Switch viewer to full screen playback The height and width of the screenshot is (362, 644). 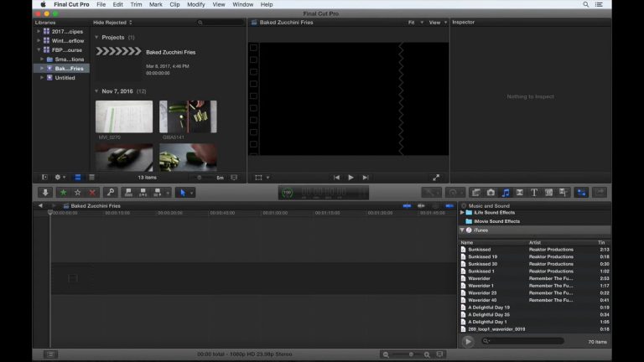point(436,178)
